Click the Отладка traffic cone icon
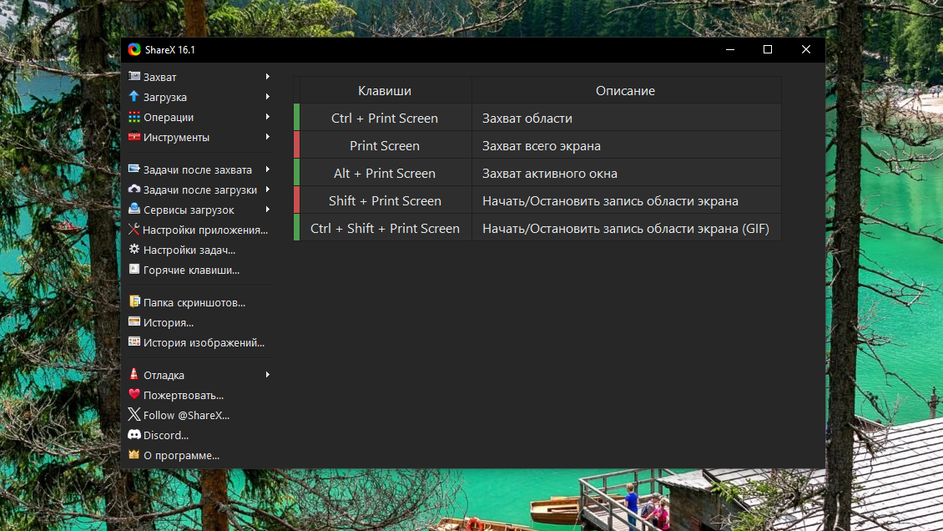The image size is (943, 531). click(134, 374)
